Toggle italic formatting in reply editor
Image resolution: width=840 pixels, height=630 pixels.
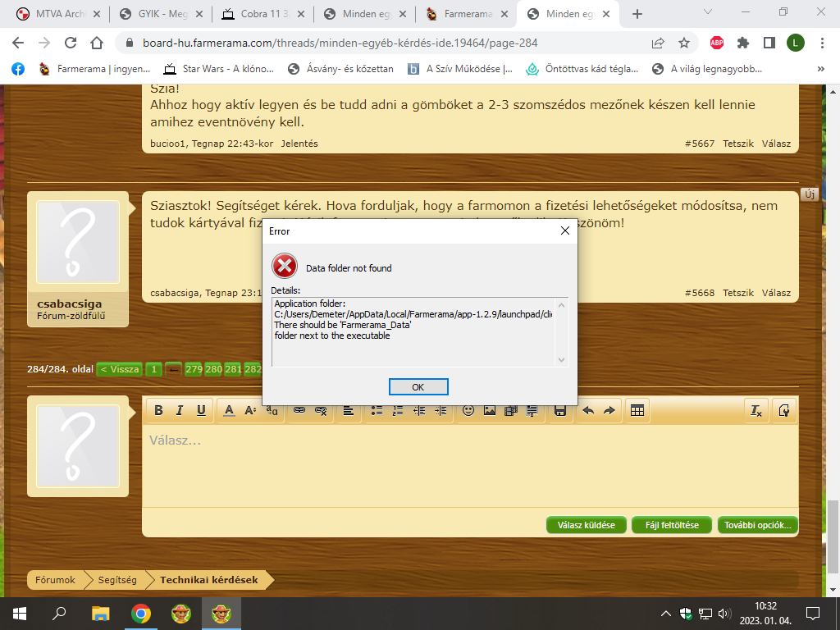[x=179, y=410]
